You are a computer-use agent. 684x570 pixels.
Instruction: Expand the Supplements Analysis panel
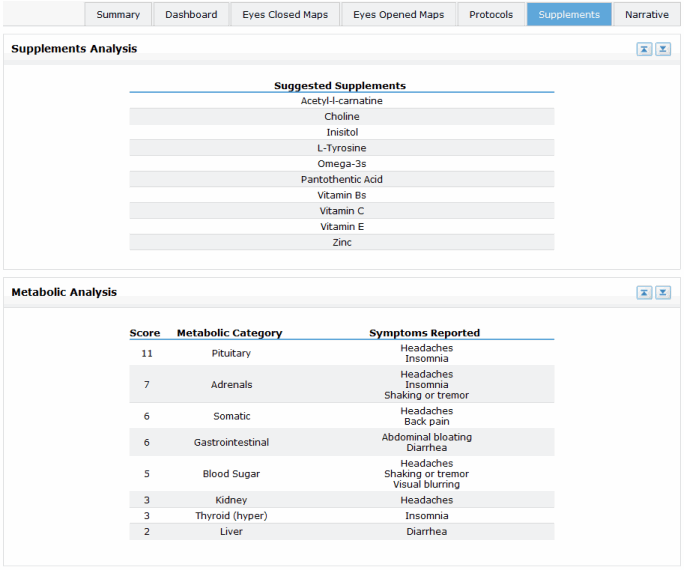(x=663, y=49)
